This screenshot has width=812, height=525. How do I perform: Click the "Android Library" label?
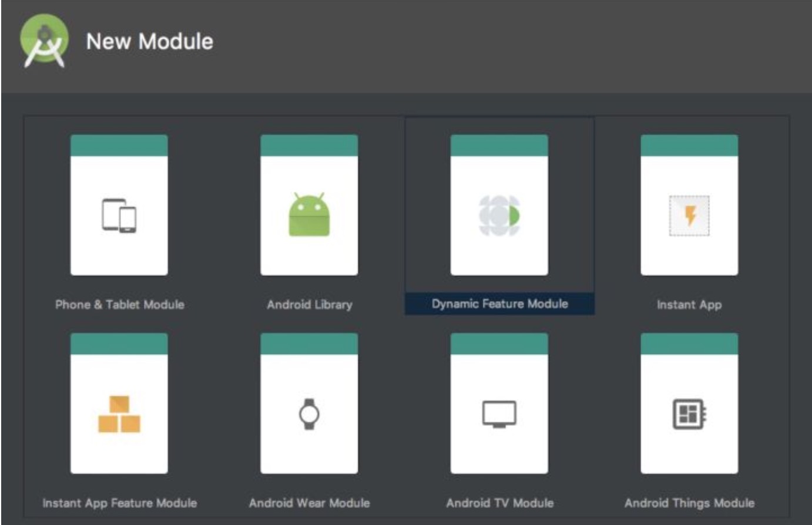[310, 304]
